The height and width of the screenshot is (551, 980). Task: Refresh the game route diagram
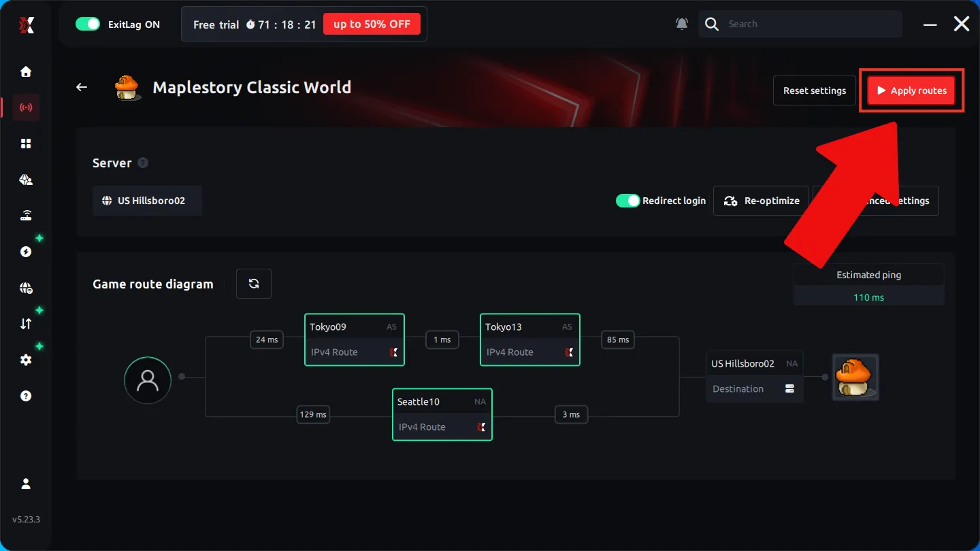[x=254, y=284]
